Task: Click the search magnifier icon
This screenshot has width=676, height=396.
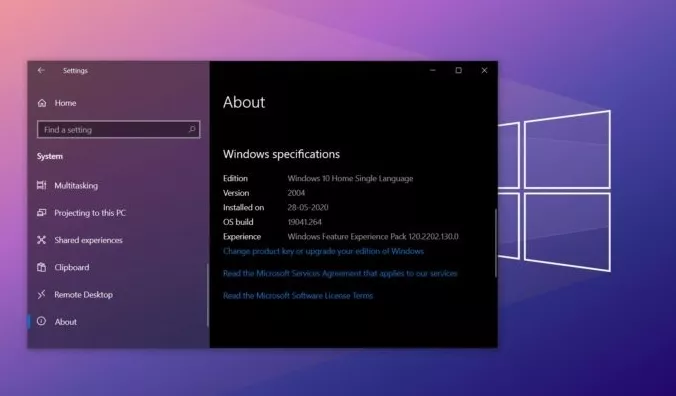Action: (192, 129)
